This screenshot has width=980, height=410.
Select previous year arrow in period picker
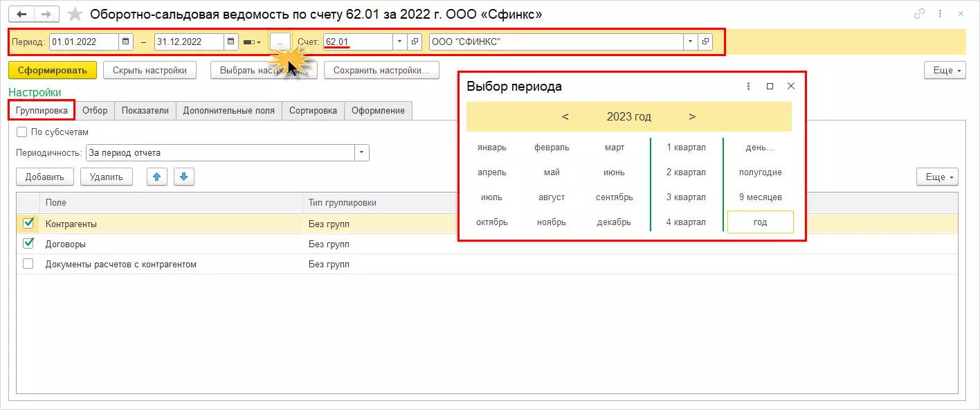(565, 116)
